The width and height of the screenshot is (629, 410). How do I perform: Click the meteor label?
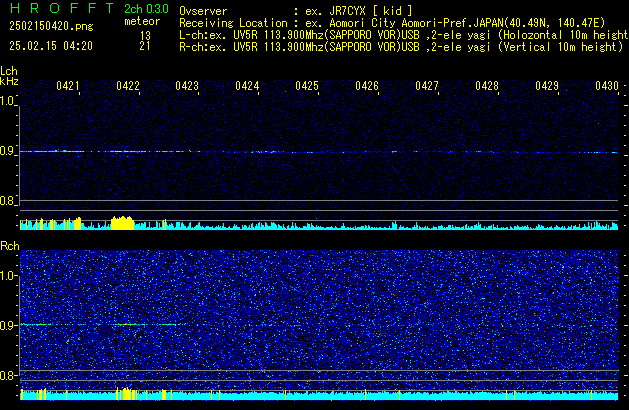coord(142,21)
